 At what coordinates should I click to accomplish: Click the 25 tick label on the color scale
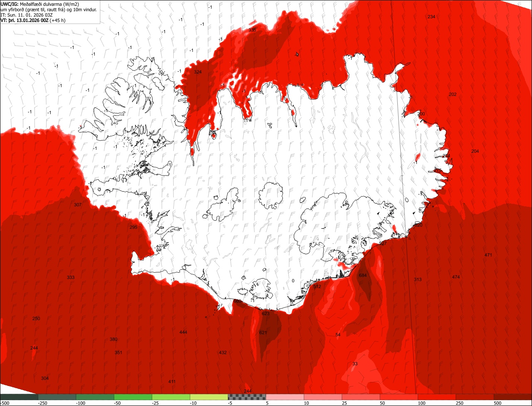click(x=345, y=403)
